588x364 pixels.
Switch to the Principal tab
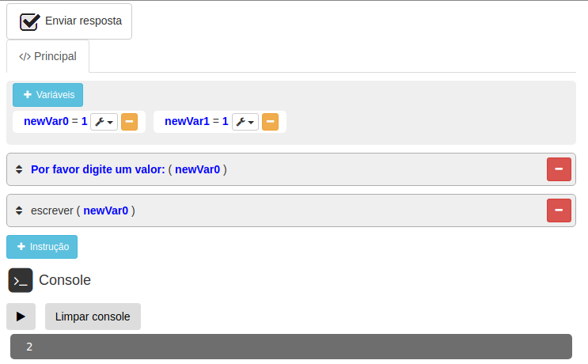(x=48, y=57)
